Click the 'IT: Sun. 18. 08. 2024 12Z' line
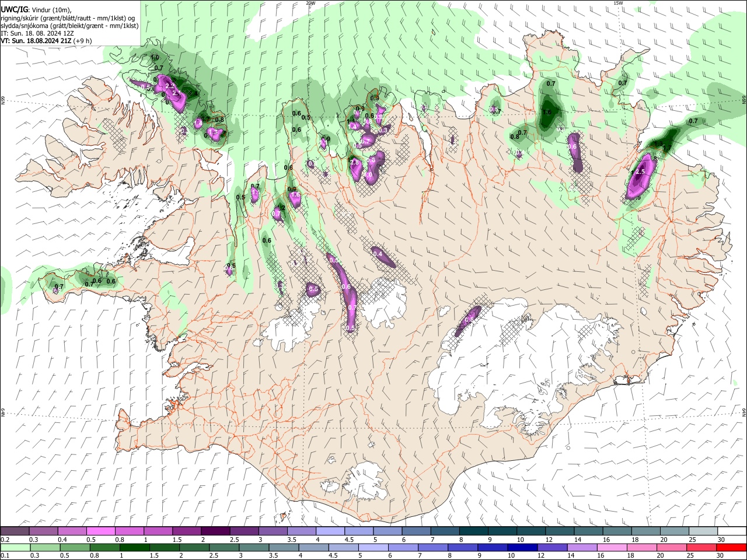This screenshot has height=560, width=747. click(x=37, y=33)
